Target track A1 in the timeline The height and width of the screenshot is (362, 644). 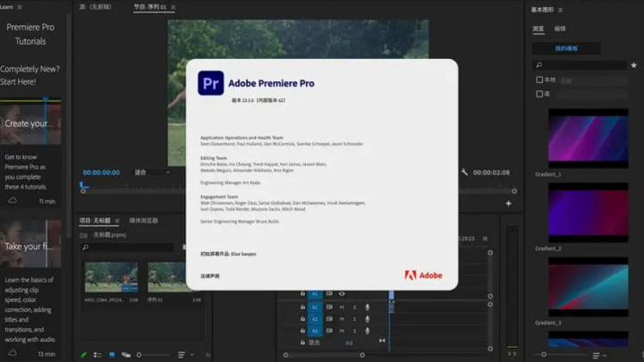pos(315,307)
